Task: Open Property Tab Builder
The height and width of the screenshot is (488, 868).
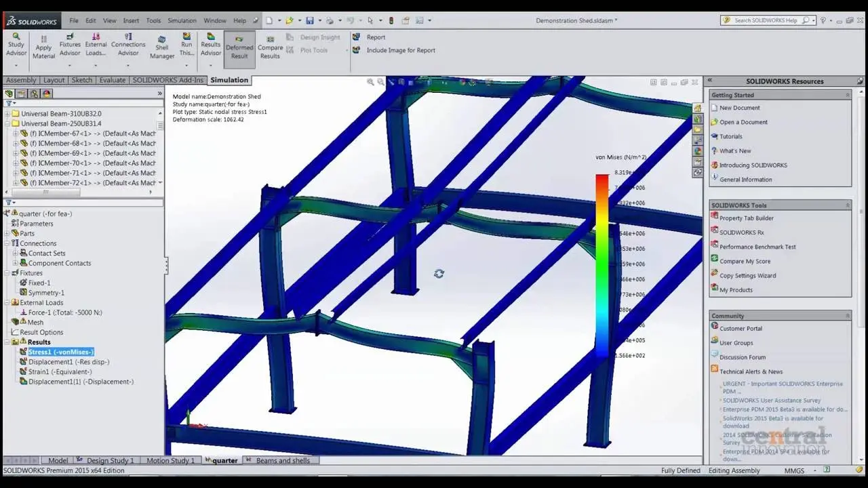Action: pos(747,218)
